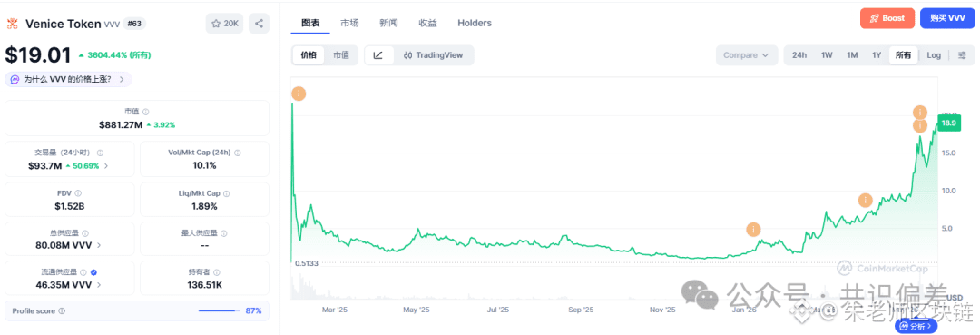This screenshot has width=980, height=335.
Task: Open info icon next to Liq/Mkt Cap
Action: [x=226, y=193]
